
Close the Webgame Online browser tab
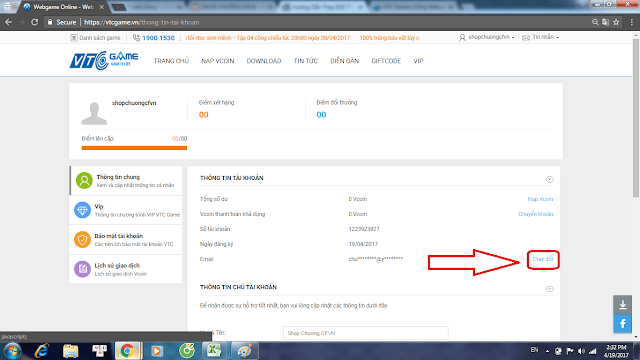tap(102, 7)
